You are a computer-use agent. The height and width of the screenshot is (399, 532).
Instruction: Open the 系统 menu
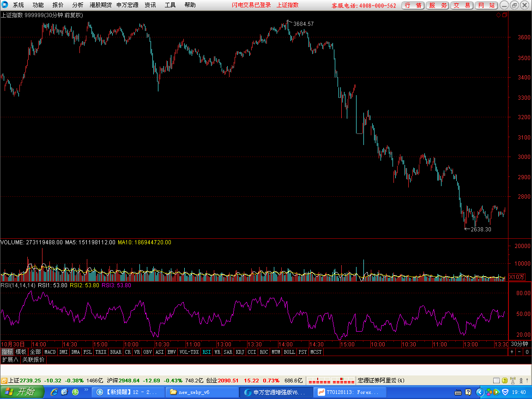(18, 5)
